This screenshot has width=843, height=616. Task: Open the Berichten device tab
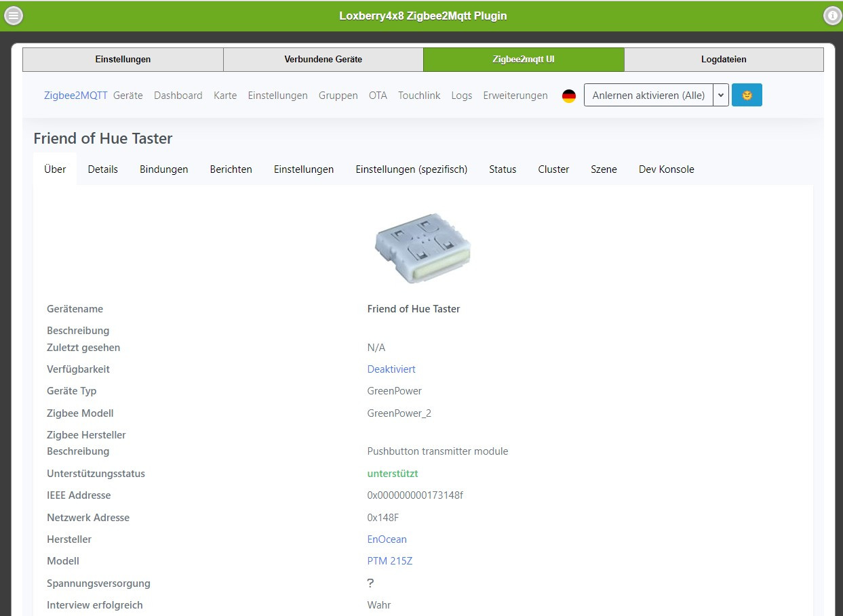coord(231,169)
